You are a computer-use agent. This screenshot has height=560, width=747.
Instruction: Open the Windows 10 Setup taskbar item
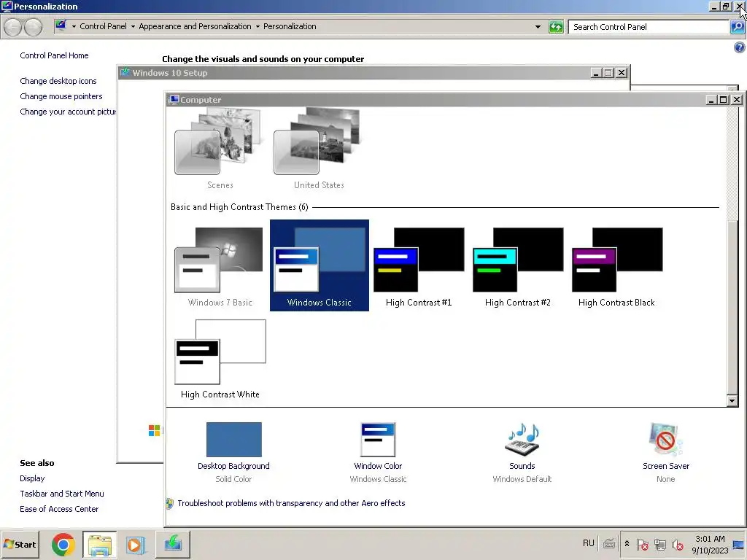(172, 545)
